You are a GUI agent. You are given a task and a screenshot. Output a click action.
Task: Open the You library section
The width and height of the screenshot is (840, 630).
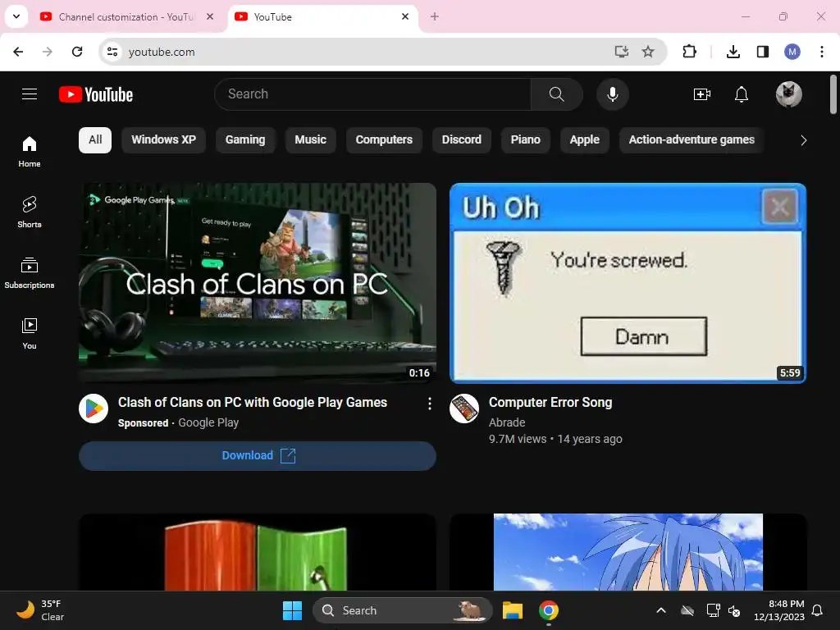click(30, 333)
